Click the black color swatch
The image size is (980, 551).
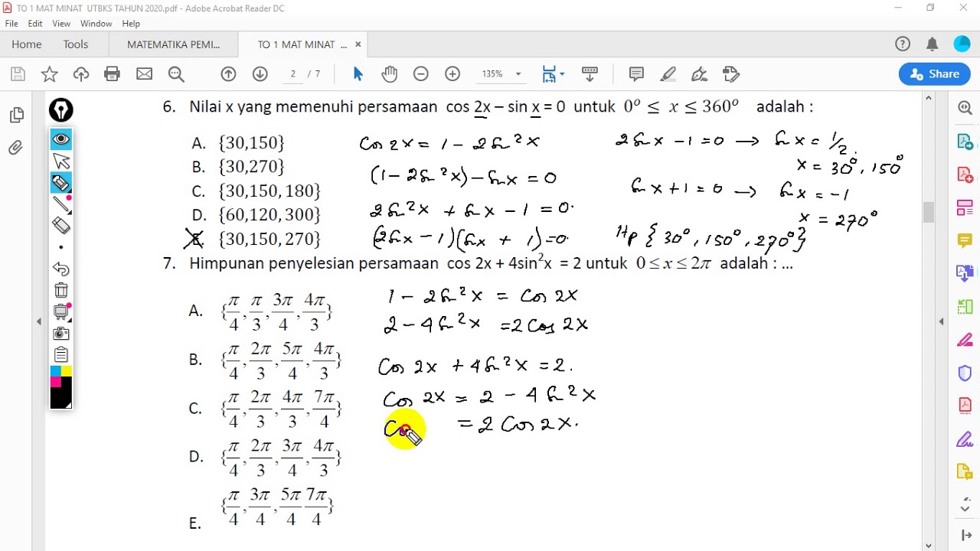[x=61, y=398]
